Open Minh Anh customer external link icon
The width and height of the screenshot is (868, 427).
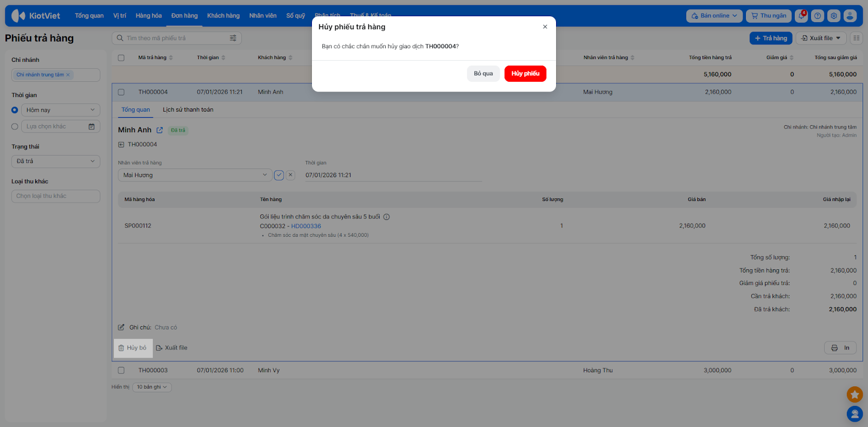pos(159,130)
